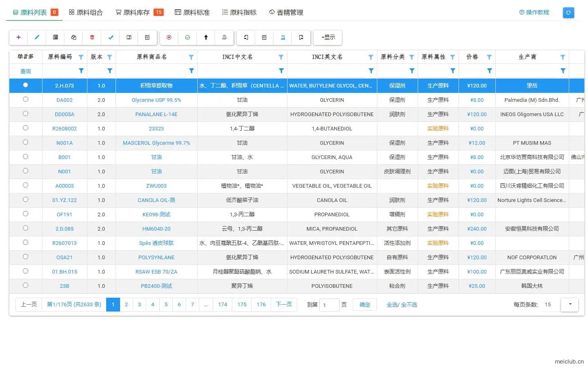Screen dimensions: 588x368
Task: Click the green circled check approve icon
Action: coord(187,37)
